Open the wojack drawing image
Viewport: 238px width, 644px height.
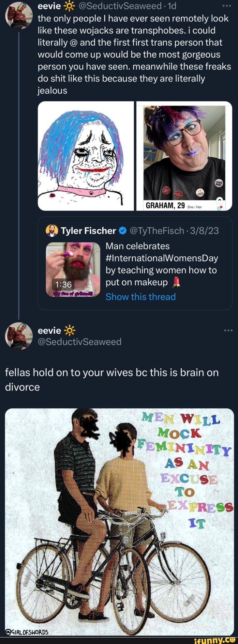pos(86,156)
